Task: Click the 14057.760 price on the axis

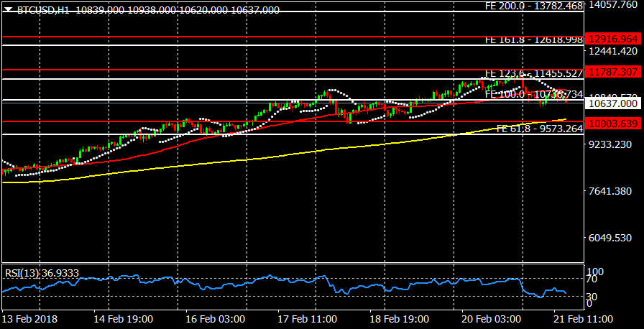Action: [612, 5]
